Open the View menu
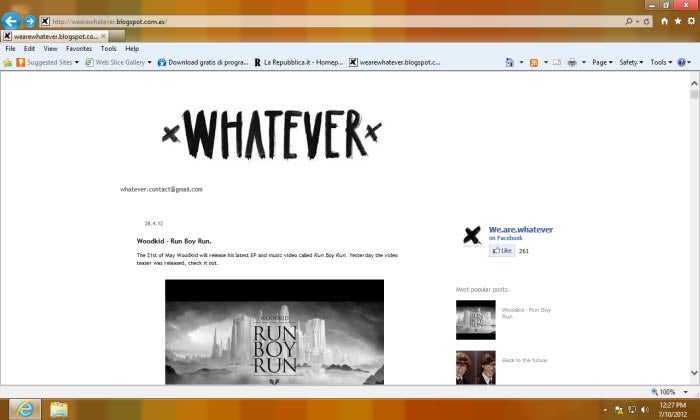Viewport: 700px width, 420px height. 50,48
